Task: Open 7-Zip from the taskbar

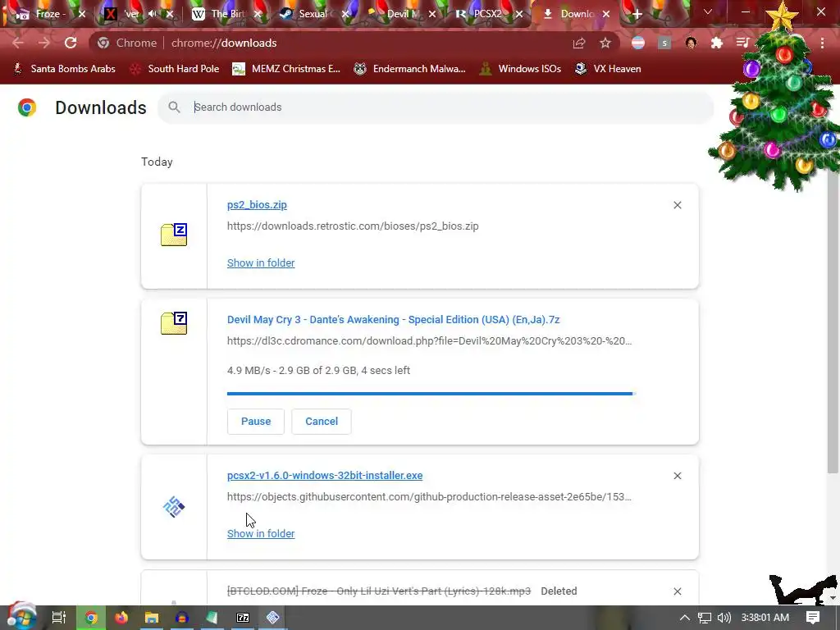Action: coord(243,618)
